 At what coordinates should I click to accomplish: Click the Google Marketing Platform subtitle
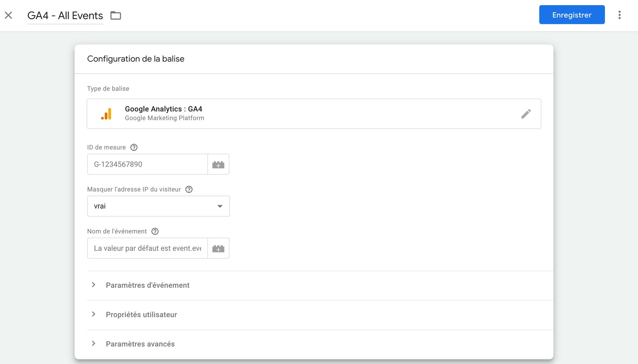[x=165, y=118]
